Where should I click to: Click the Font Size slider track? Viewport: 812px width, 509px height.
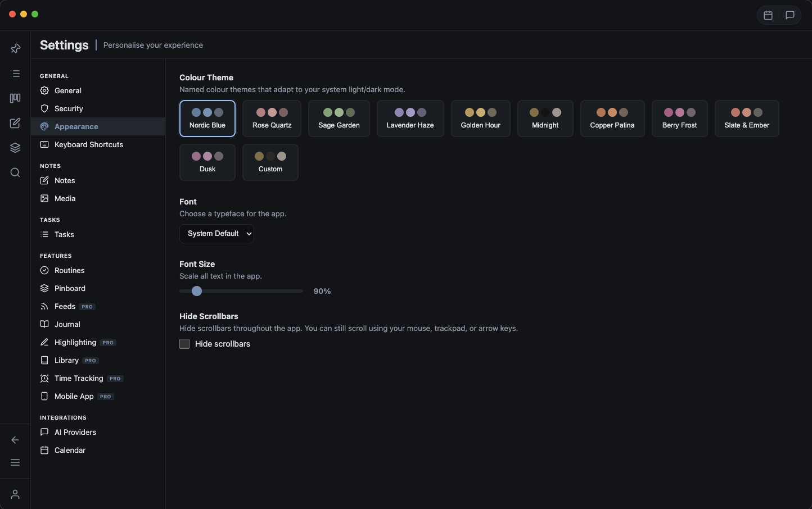pos(253,291)
